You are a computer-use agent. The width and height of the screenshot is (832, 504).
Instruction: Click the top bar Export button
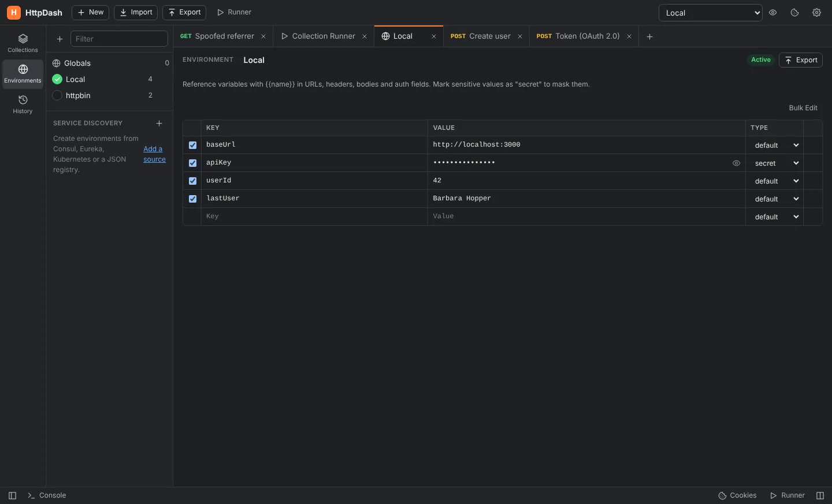tap(184, 12)
